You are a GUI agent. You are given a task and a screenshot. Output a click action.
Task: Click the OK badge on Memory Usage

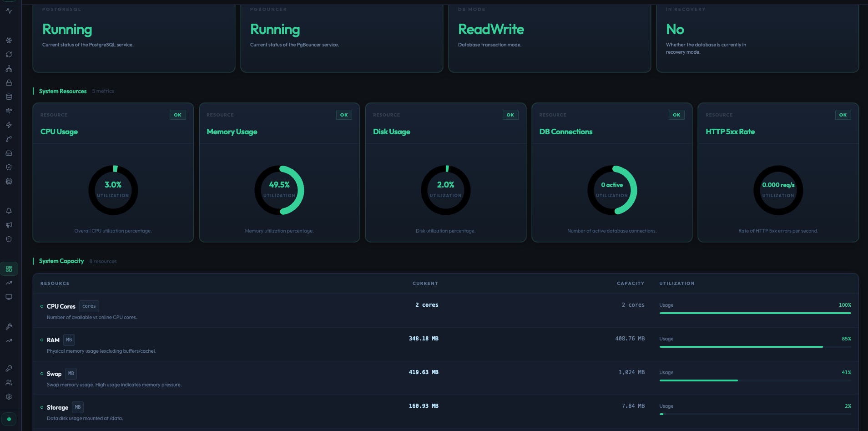(x=344, y=115)
